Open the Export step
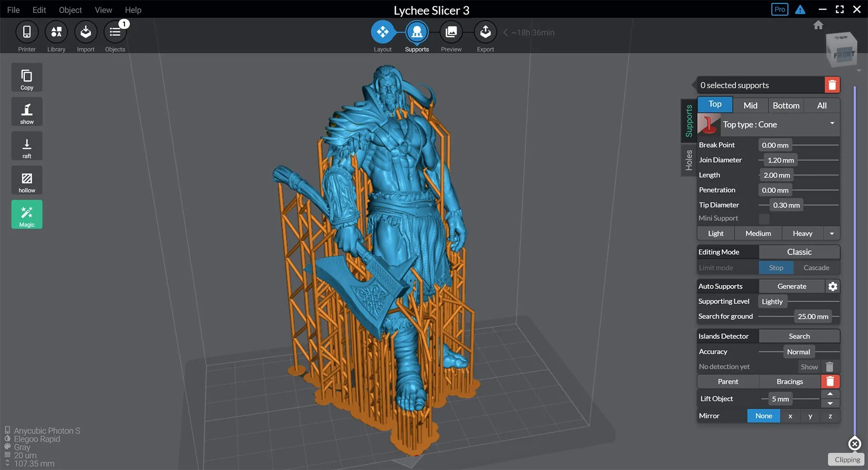This screenshot has width=868, height=470. [x=485, y=32]
